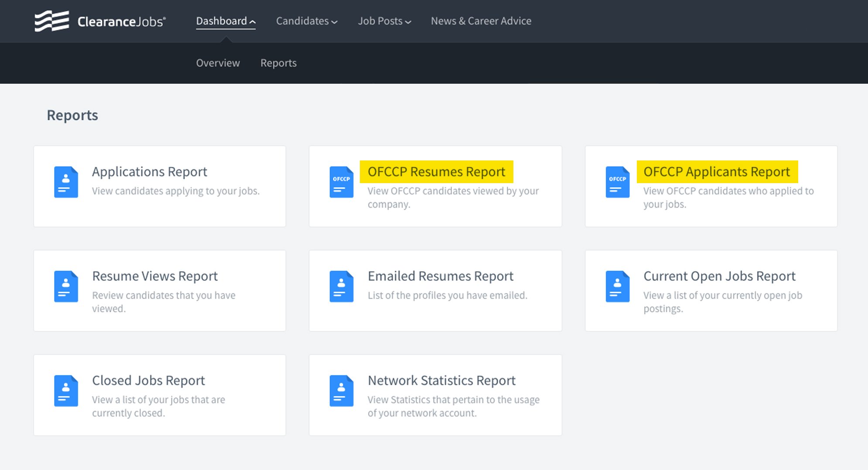
Task: Click the Closed Jobs Report description text
Action: (x=158, y=406)
